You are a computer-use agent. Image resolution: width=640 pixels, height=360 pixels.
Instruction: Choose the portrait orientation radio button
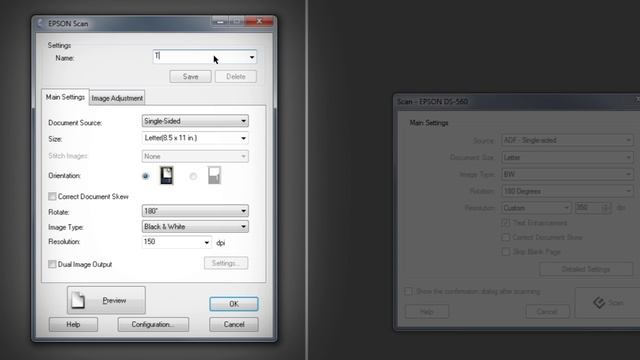146,176
